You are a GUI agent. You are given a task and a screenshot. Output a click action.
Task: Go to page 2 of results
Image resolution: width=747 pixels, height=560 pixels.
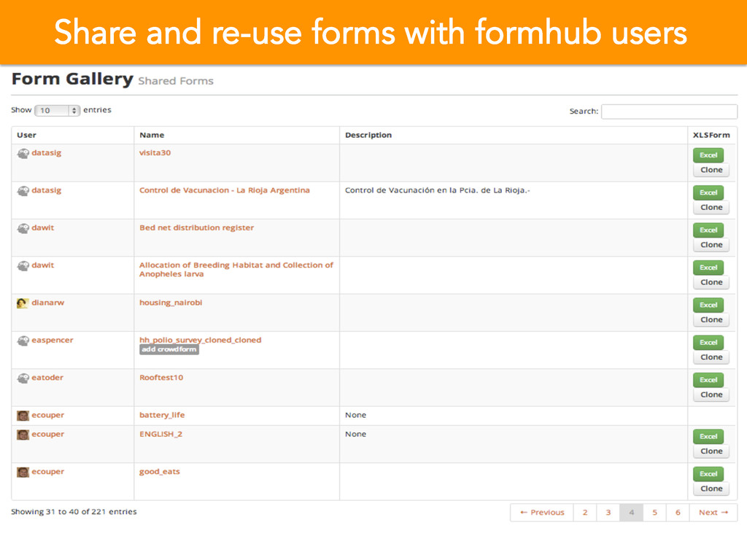point(585,513)
